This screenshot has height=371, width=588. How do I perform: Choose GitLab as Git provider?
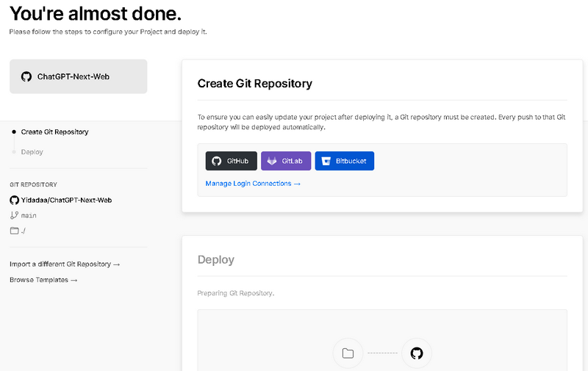(286, 161)
